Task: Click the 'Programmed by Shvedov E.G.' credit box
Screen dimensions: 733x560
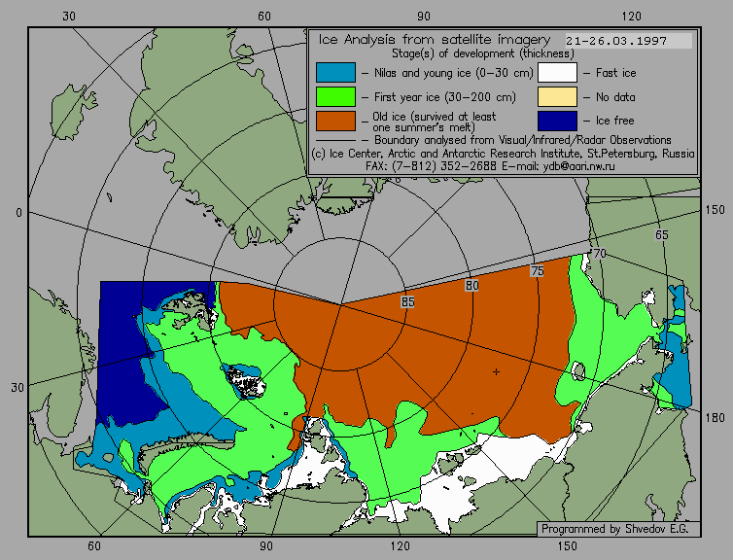Action: [618, 529]
